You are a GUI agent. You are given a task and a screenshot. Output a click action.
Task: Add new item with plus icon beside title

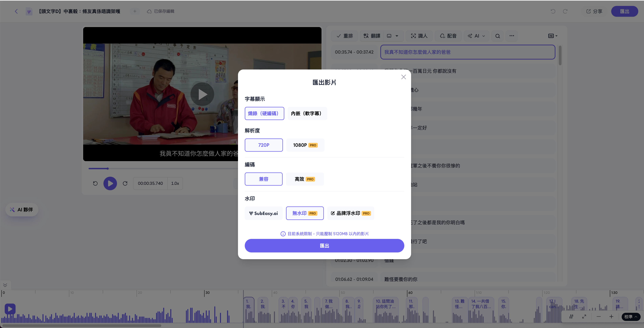coord(135,11)
